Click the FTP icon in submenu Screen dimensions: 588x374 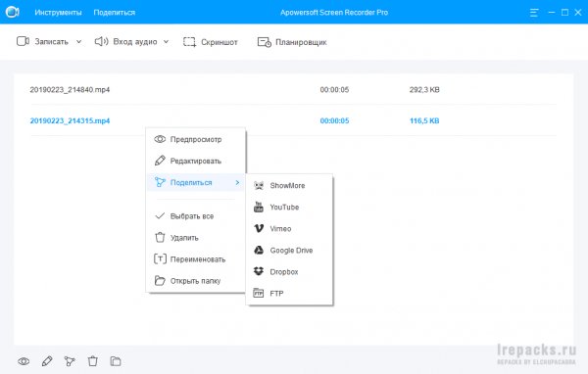pos(259,293)
